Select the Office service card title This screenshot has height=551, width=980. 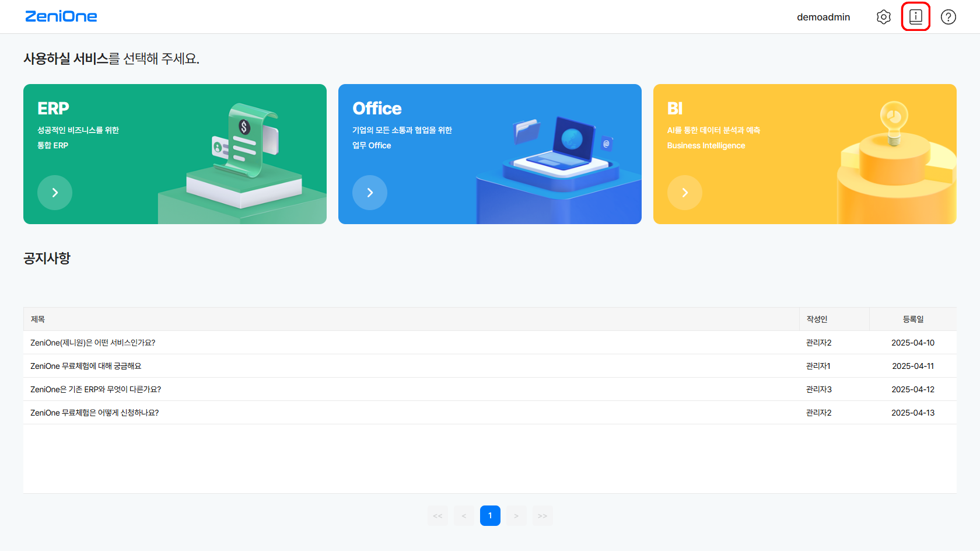(377, 109)
